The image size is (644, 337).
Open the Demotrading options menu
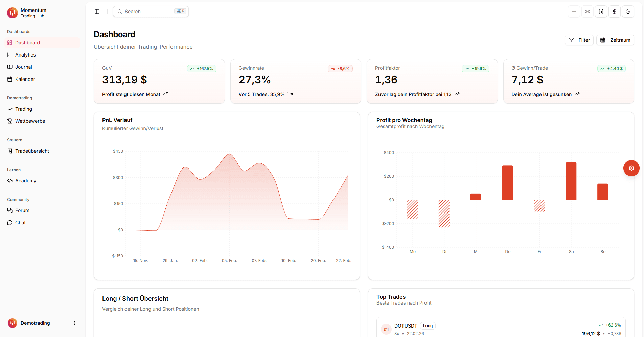75,323
